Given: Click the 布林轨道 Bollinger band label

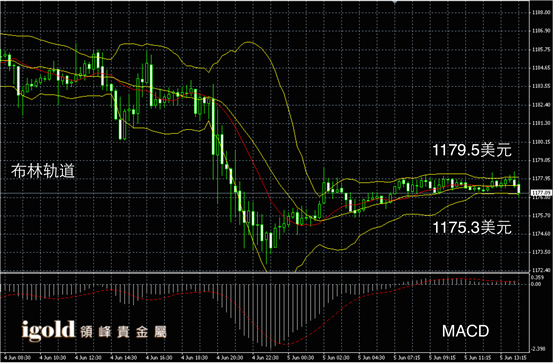Looking at the screenshot, I should [43, 171].
